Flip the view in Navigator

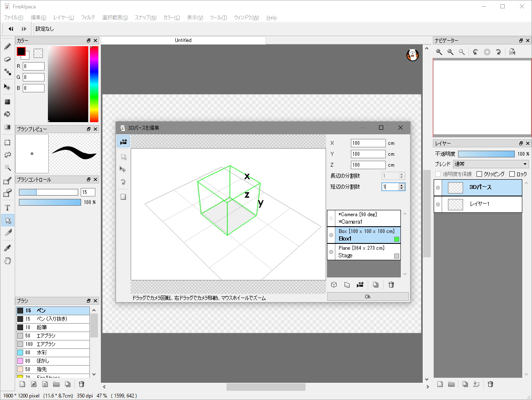click(x=512, y=52)
